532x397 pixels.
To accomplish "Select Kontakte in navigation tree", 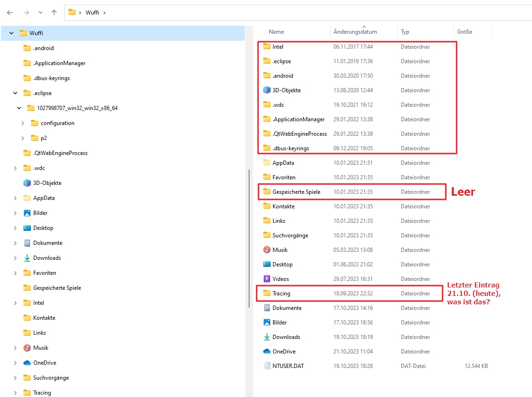I will click(x=39, y=317).
